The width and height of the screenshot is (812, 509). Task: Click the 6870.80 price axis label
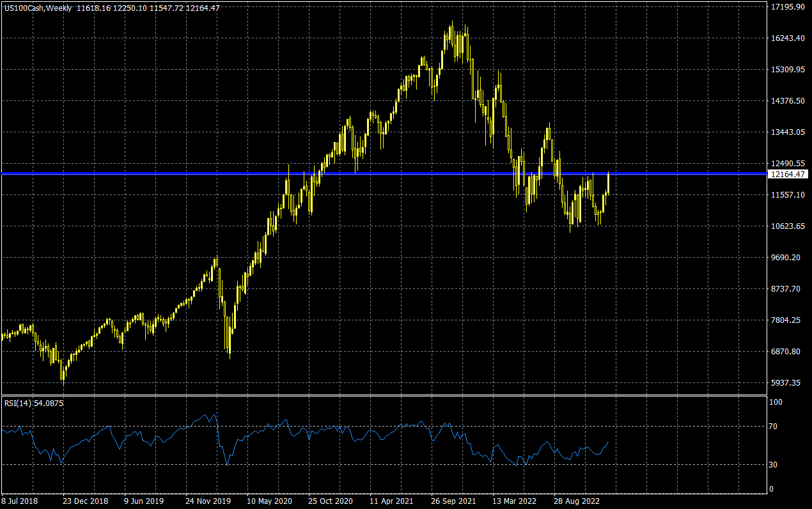785,352
